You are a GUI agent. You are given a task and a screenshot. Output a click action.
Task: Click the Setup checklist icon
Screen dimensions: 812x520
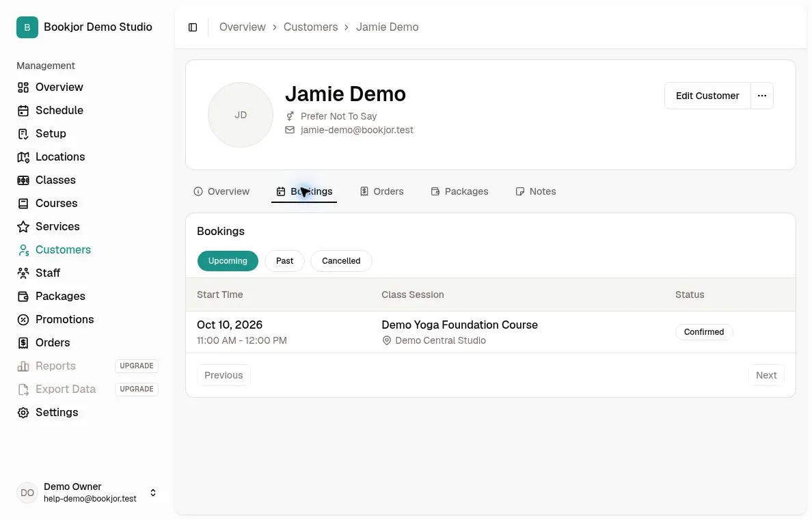pyautogui.click(x=23, y=134)
